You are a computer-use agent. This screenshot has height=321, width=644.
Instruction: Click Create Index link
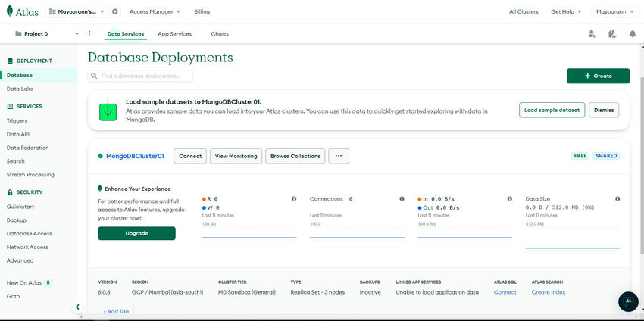[549, 292]
